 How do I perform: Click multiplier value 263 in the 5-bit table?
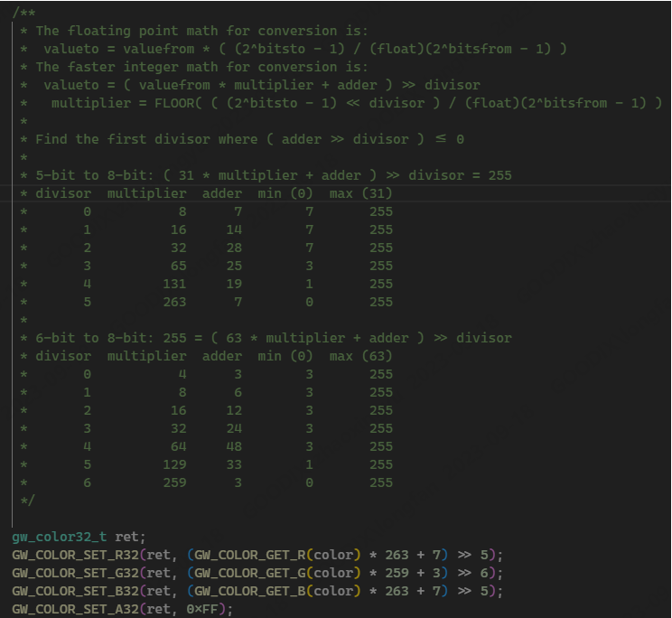pos(174,302)
